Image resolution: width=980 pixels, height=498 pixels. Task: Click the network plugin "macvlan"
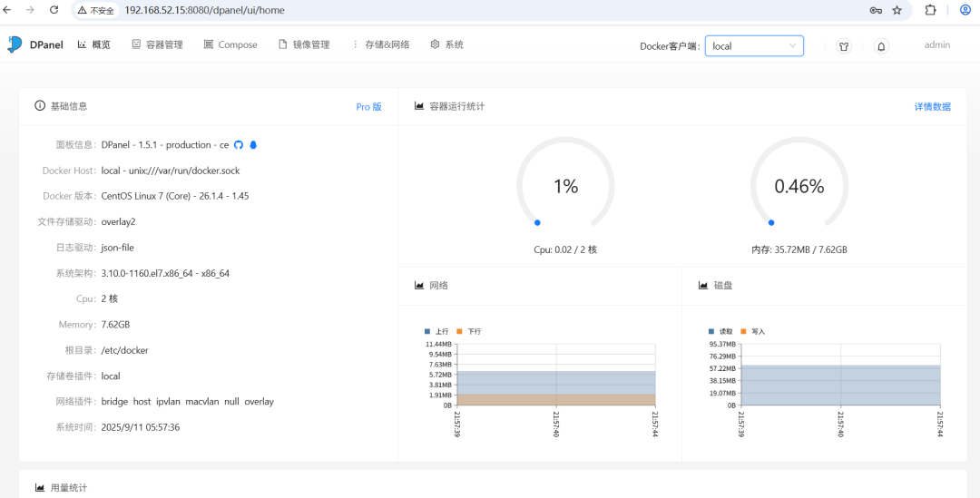201,402
